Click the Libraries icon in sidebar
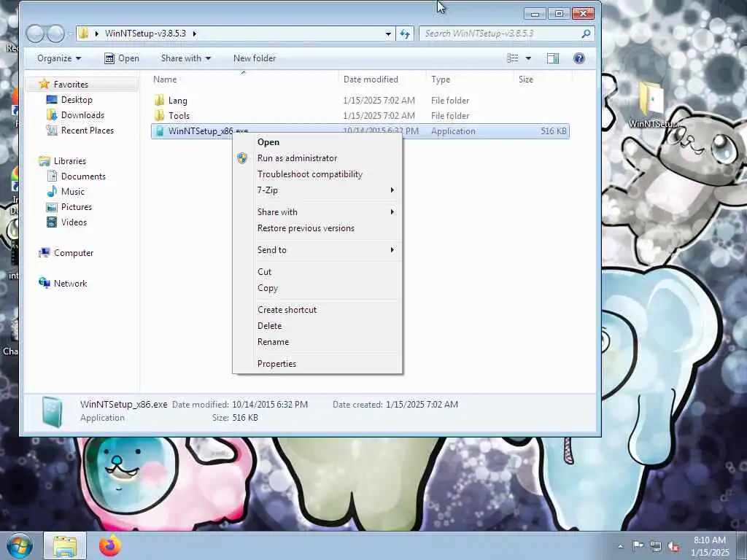Screen dimensions: 747x560 44,161
